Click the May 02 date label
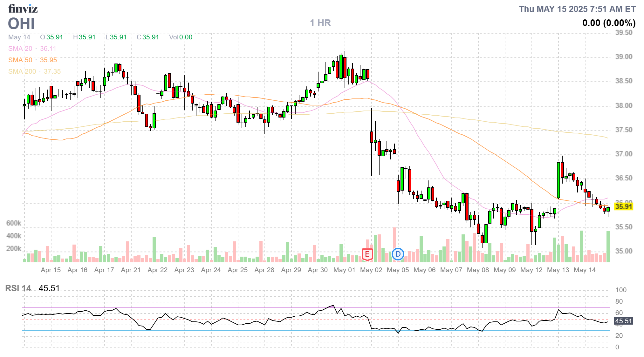 click(371, 270)
